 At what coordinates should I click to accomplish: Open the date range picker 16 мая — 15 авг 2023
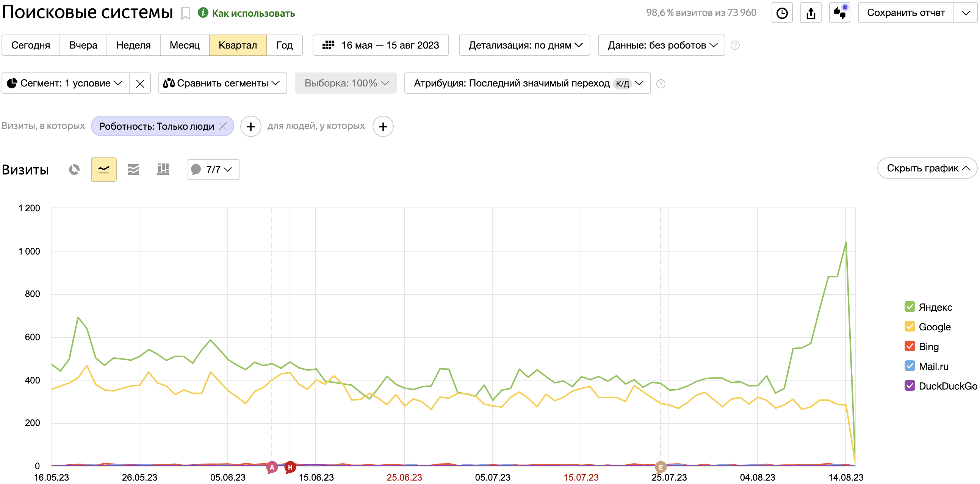coord(381,45)
